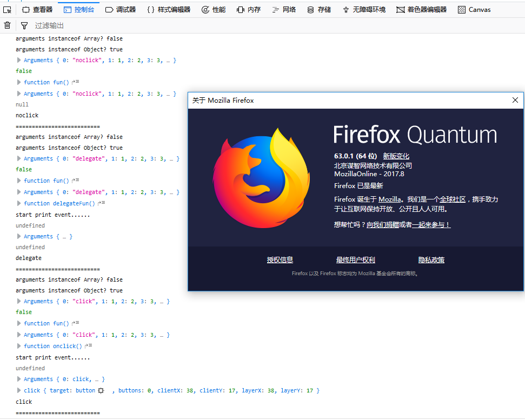Jump to definition icon beside function onclick()
Viewport: 525px width, 420px height.
pos(88,346)
